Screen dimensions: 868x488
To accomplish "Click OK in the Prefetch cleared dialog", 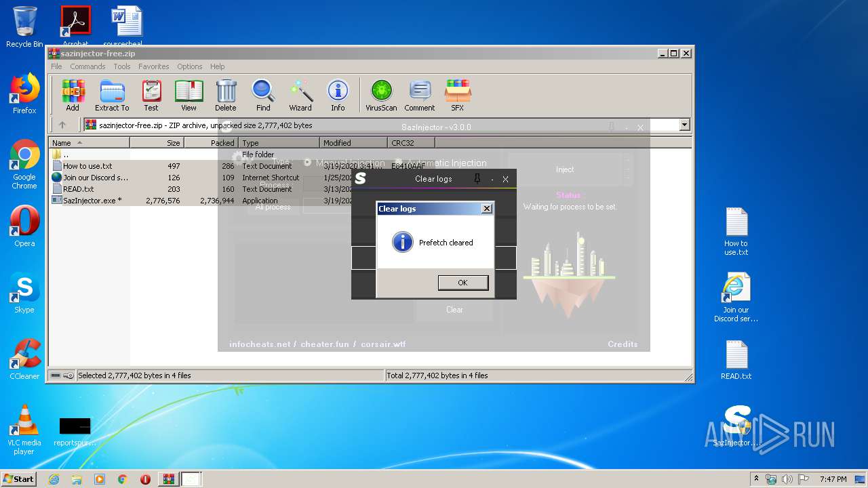I will [462, 283].
